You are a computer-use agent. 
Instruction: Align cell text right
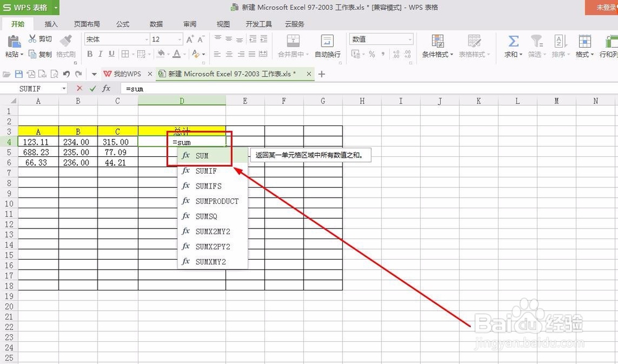pos(241,54)
